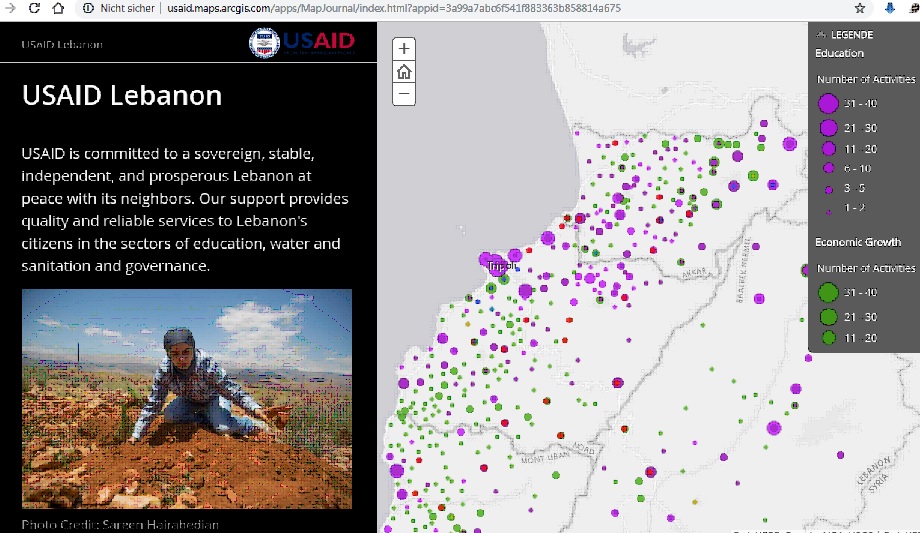921x533 pixels.
Task: Go forward in browser history
Action: click(x=10, y=8)
